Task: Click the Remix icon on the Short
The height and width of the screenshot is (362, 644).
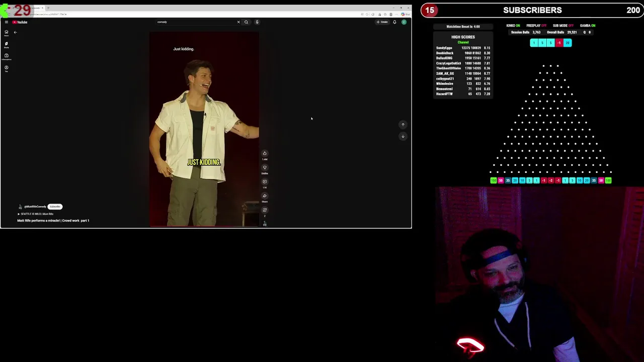Action: pos(265,210)
